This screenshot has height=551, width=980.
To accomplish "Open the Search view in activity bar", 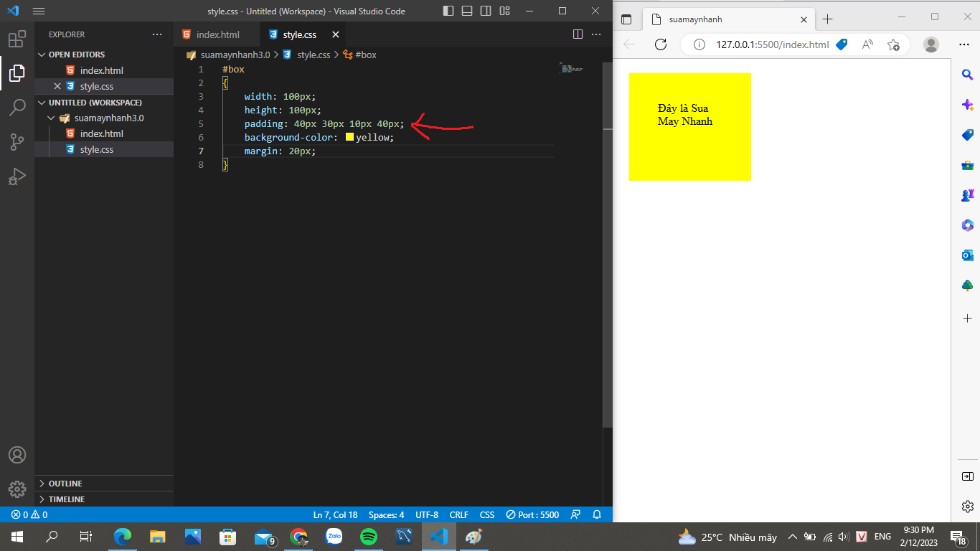I will [x=17, y=108].
